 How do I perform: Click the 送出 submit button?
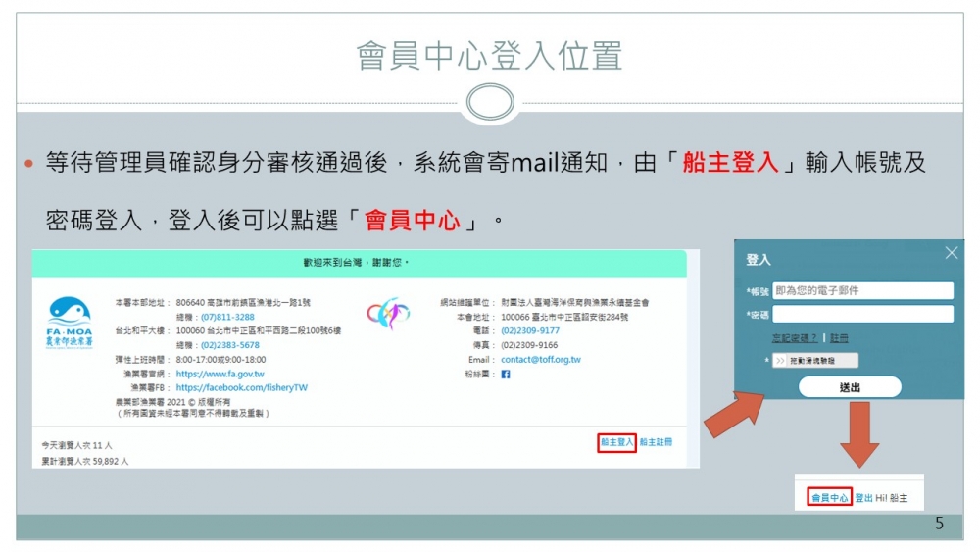(x=850, y=387)
